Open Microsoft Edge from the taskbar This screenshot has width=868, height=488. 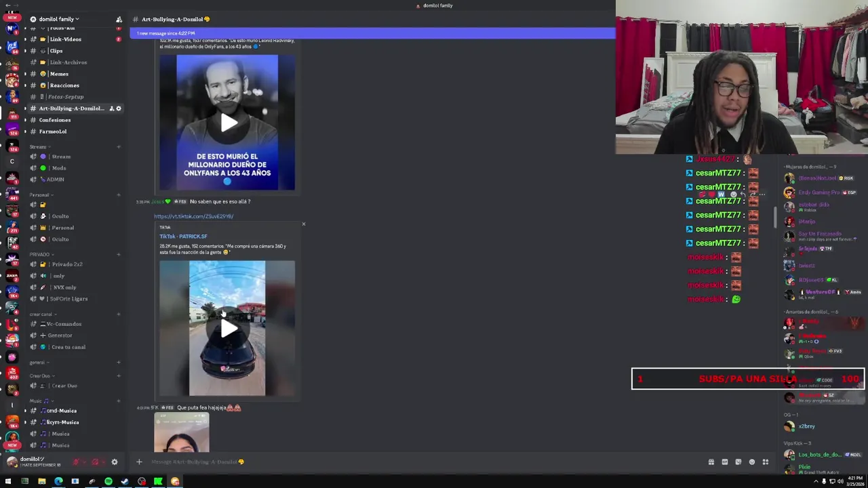58,481
